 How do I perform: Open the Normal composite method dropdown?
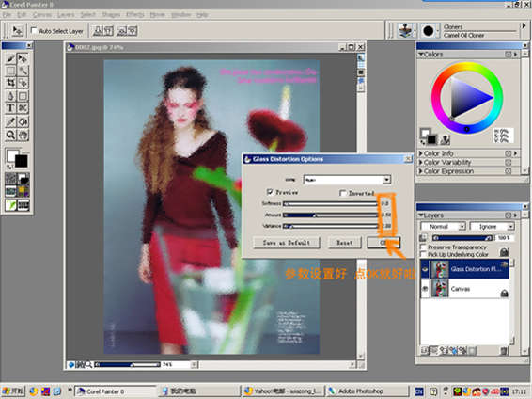[x=443, y=227]
